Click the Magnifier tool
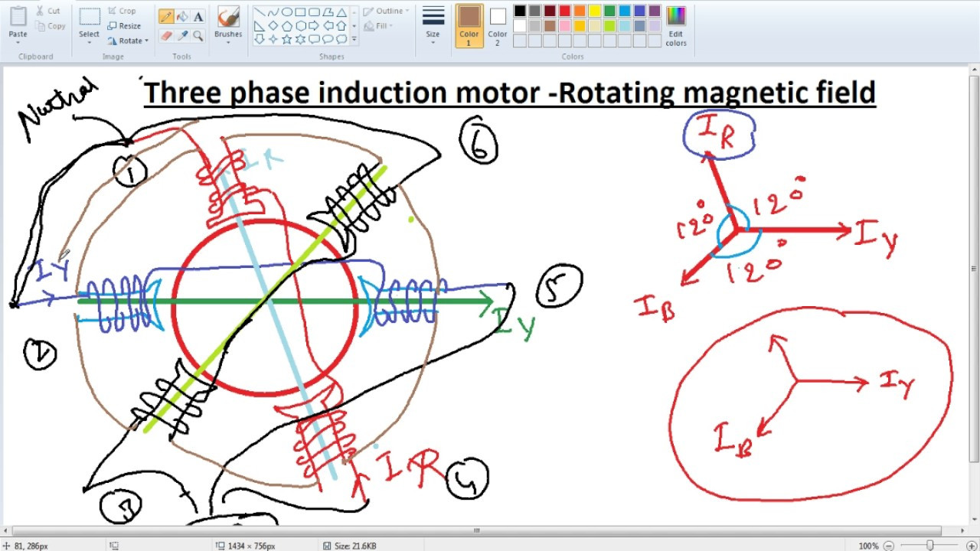The height and width of the screenshot is (551, 980). point(198,36)
